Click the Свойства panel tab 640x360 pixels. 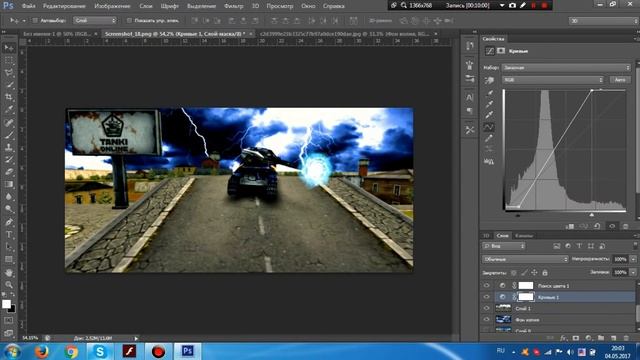tap(493, 39)
